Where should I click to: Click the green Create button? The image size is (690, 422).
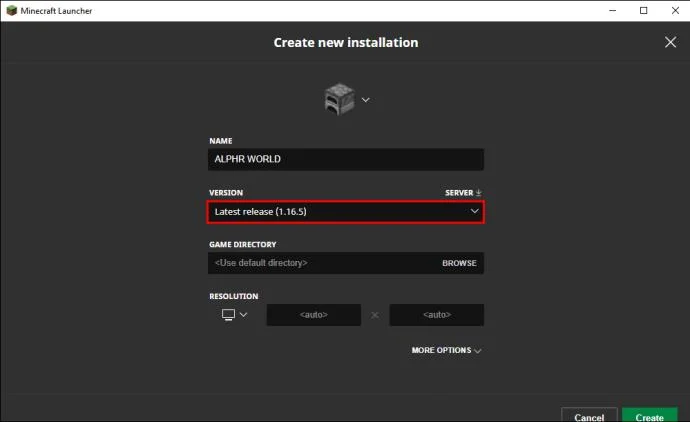pyautogui.click(x=650, y=415)
